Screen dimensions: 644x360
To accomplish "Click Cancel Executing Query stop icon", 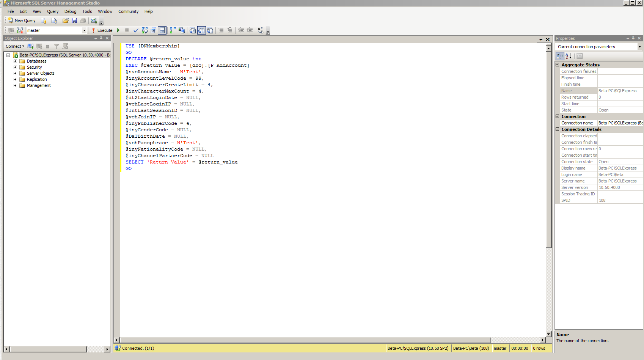I will point(127,30).
